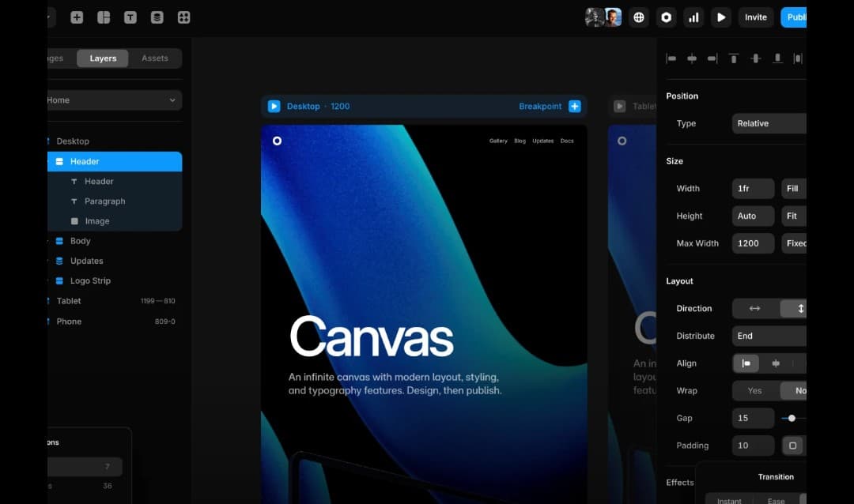Add breakpoint with the blue plus icon
This screenshot has height=504, width=854.
click(575, 106)
